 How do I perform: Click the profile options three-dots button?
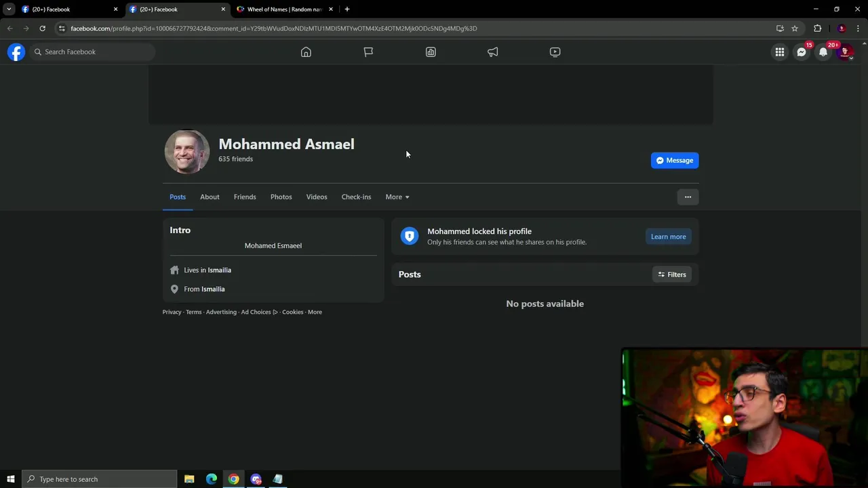pyautogui.click(x=688, y=197)
